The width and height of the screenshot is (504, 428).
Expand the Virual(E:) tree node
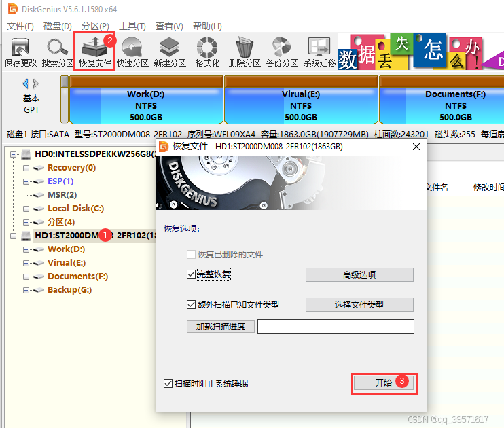click(26, 263)
